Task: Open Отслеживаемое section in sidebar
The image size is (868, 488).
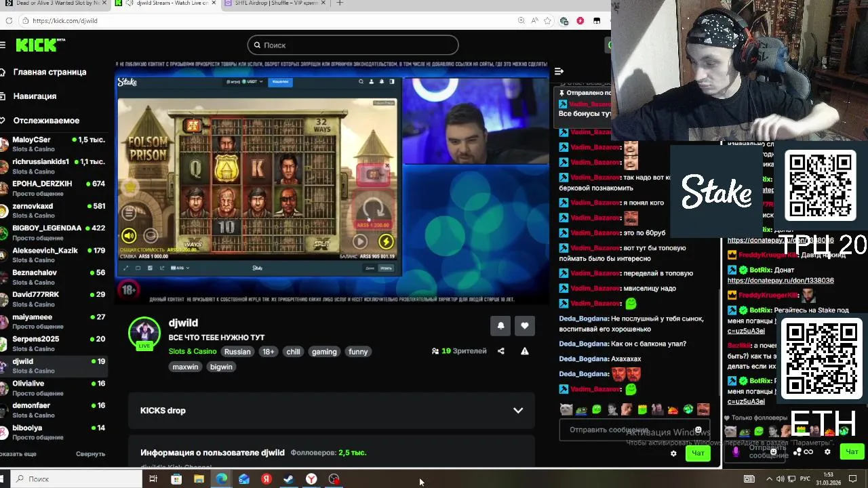Action: click(46, 121)
